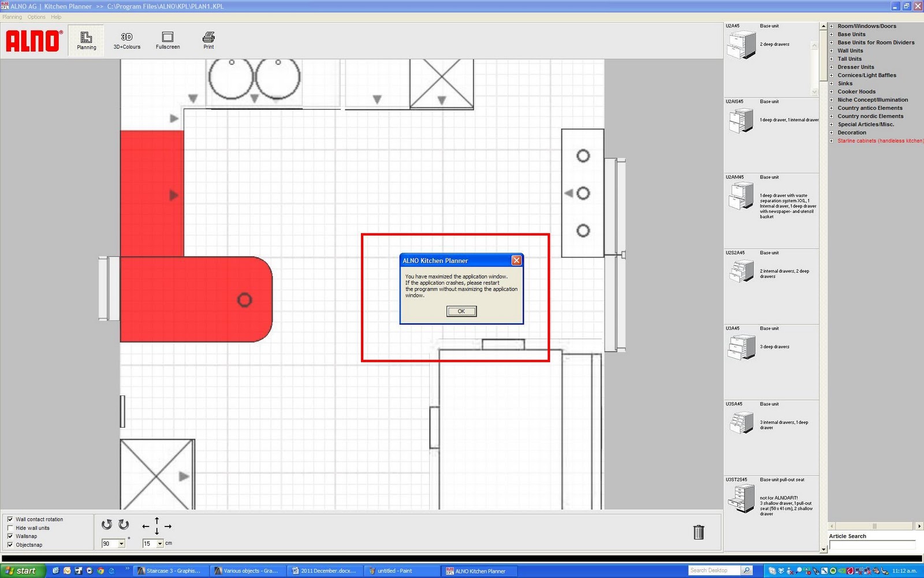Enable Hide wall units checkbox
Viewport: 924px width, 578px height.
(10, 528)
